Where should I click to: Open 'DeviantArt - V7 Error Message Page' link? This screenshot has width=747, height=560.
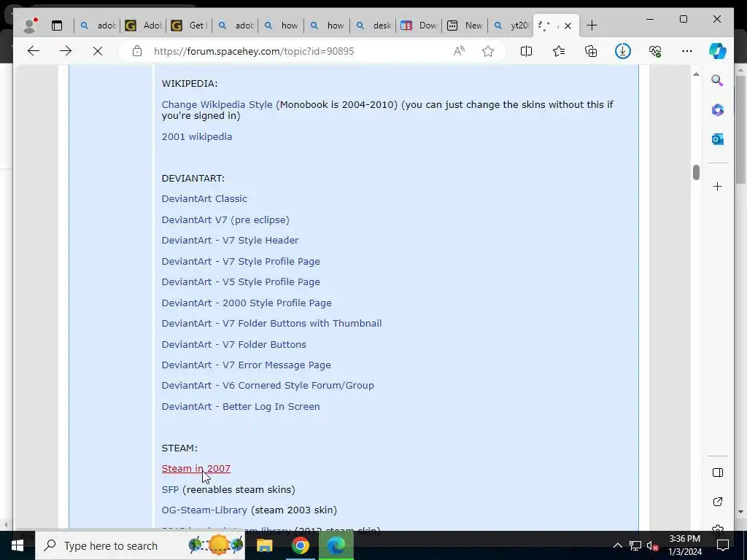(x=246, y=365)
